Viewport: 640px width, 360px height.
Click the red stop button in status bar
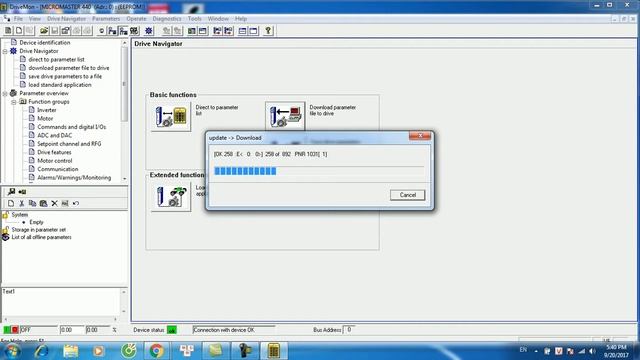[15, 329]
